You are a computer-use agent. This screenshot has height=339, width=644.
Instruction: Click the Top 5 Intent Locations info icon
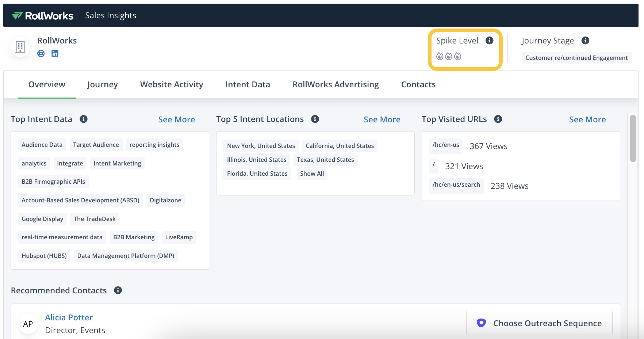tap(315, 119)
